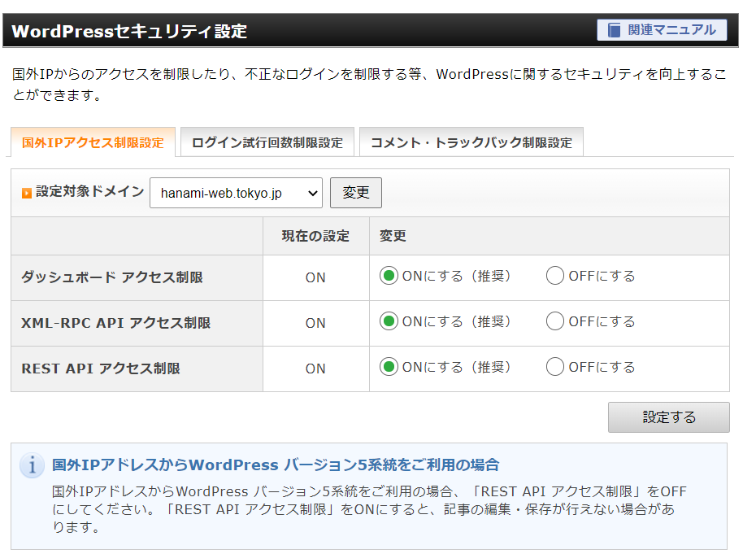This screenshot has height=554, width=756.
Task: Select OFFにする for REST API アクセス制限
Action: click(x=555, y=367)
